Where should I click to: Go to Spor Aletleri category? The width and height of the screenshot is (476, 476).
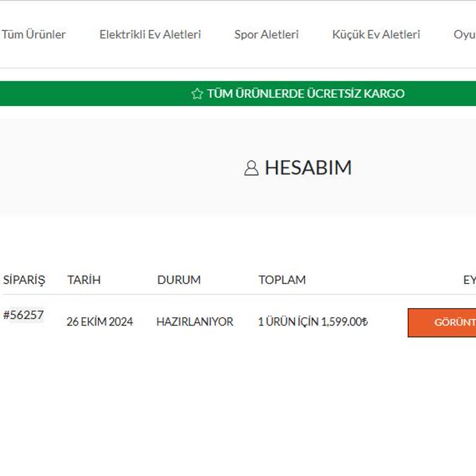267,34
